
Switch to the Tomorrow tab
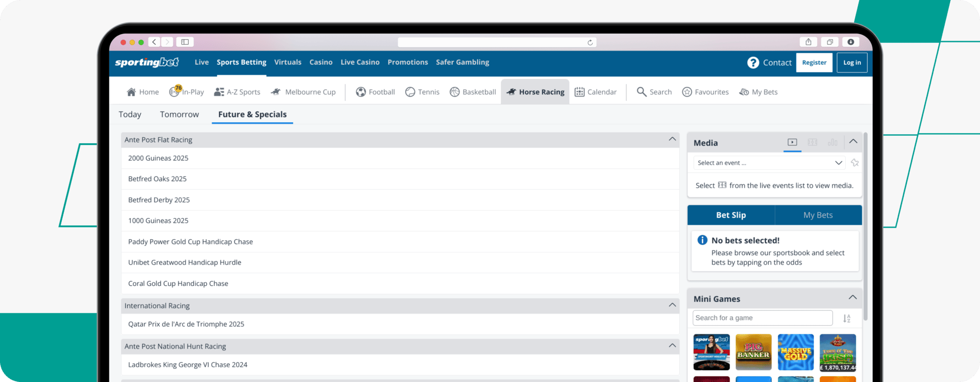(x=179, y=114)
